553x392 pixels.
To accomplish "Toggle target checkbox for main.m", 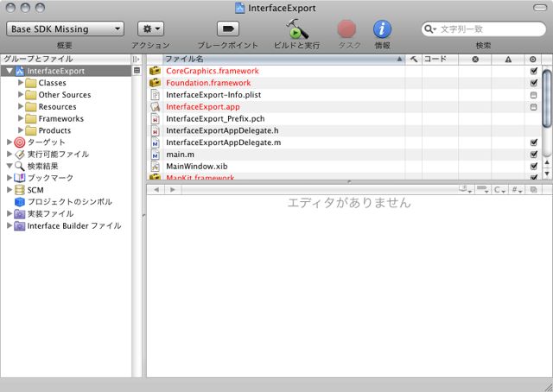I will click(x=534, y=155).
